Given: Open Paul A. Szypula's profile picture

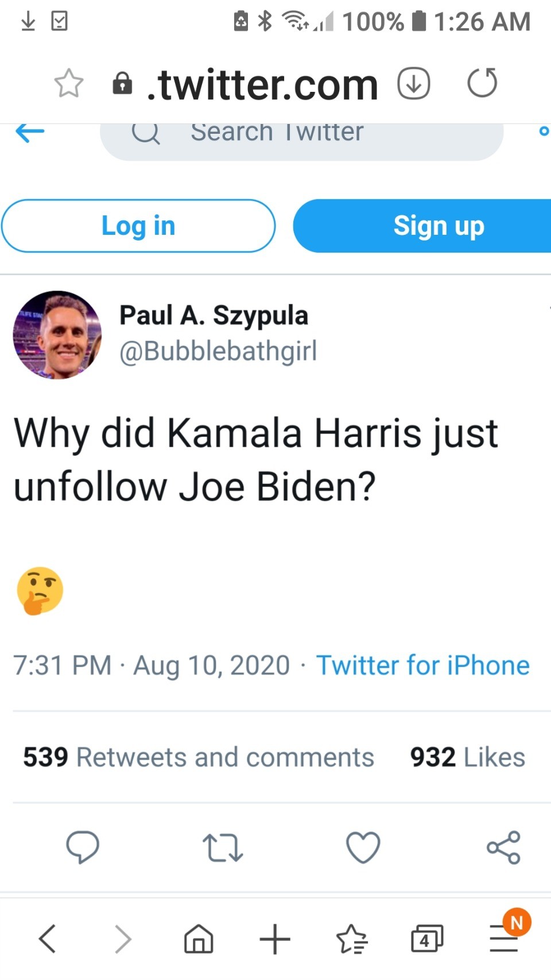Looking at the screenshot, I should 57,335.
